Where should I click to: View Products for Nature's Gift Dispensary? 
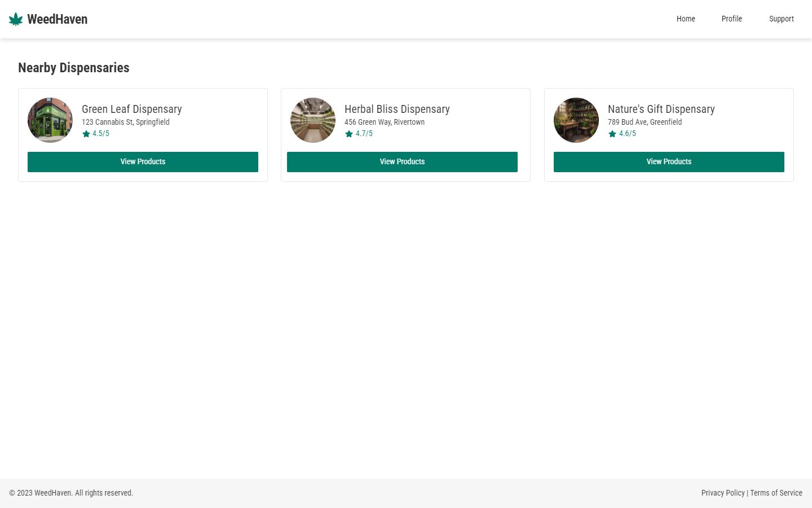coord(669,162)
